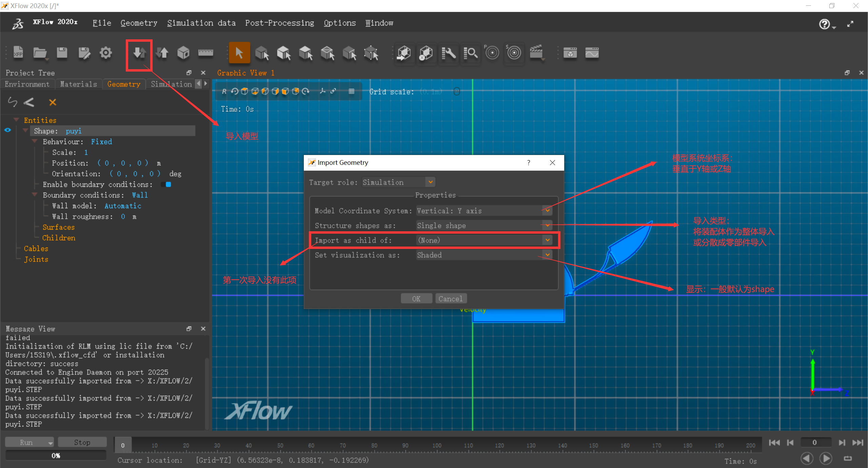
Task: Toggle the grid display in Graphic View toolbar
Action: click(x=352, y=91)
